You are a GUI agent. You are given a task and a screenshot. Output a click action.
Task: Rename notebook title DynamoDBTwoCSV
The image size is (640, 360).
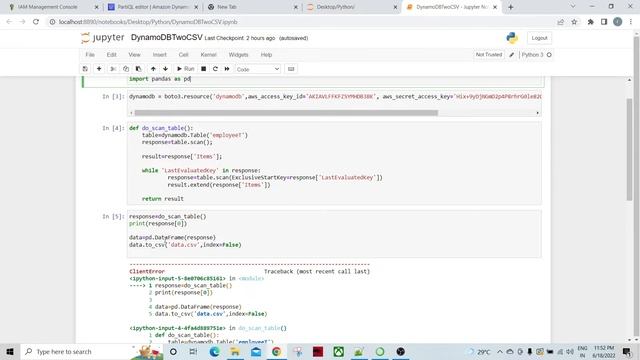pyautogui.click(x=167, y=38)
